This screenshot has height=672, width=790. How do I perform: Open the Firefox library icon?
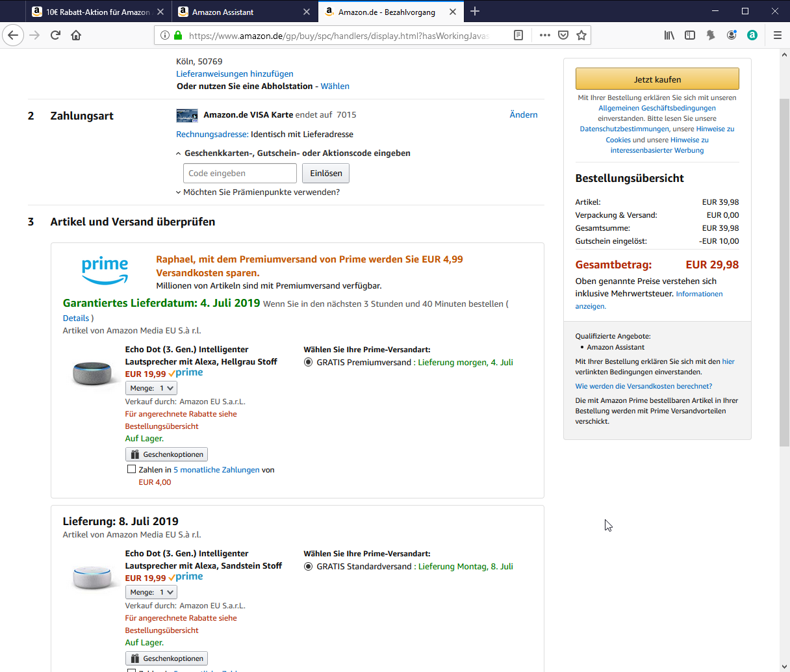coord(669,35)
